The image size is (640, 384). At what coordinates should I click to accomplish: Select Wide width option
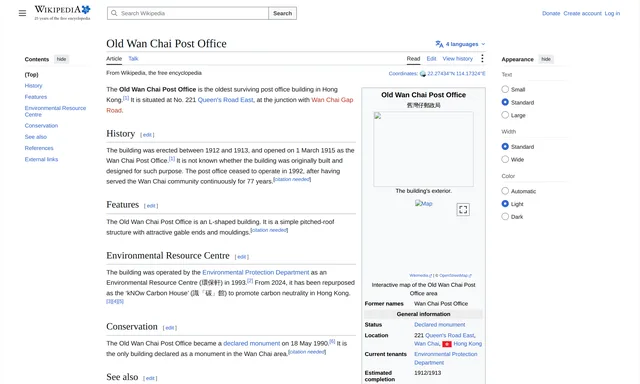[505, 159]
